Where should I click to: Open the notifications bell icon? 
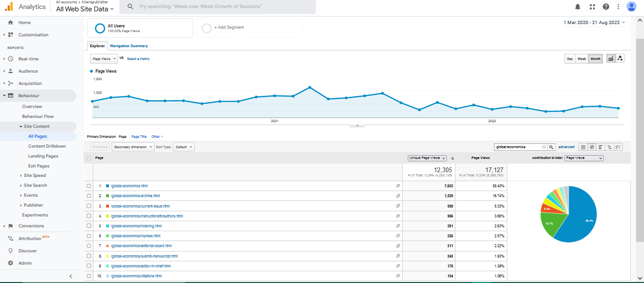click(x=578, y=7)
